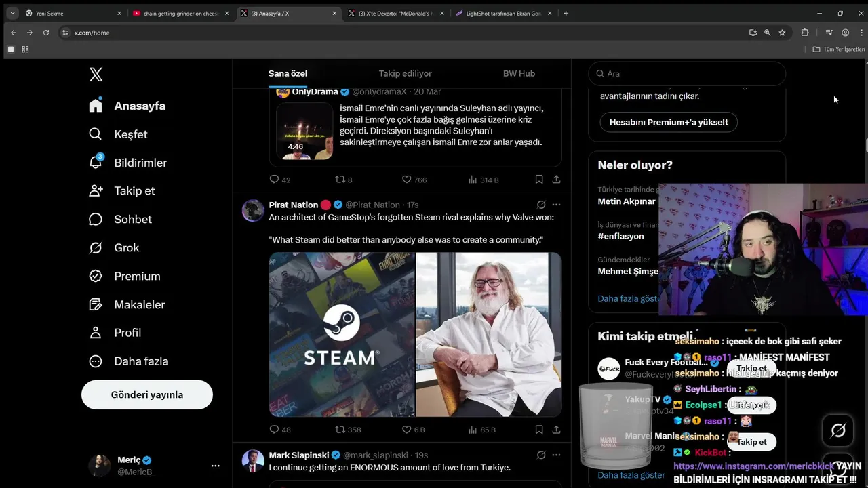Viewport: 868px width, 488px height.
Task: Open Grok from sidebar
Action: coord(114,248)
